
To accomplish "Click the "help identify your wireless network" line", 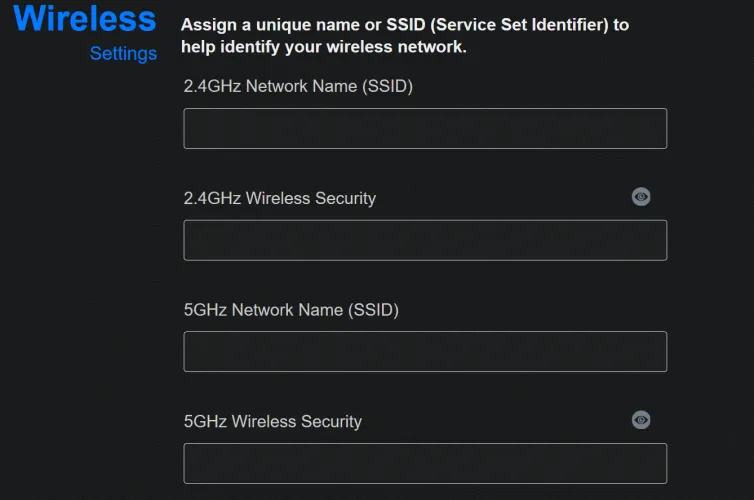I will tap(324, 47).
